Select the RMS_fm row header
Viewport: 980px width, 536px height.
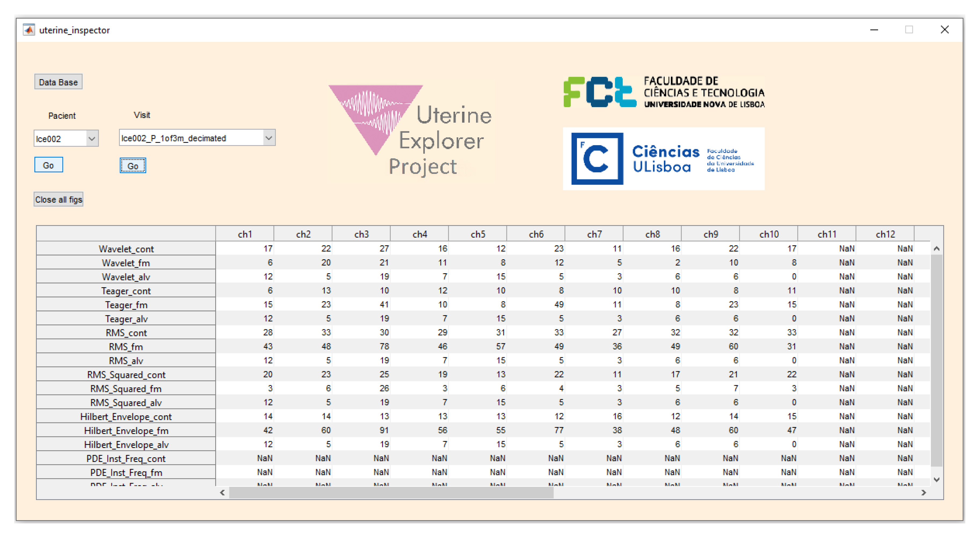click(126, 347)
